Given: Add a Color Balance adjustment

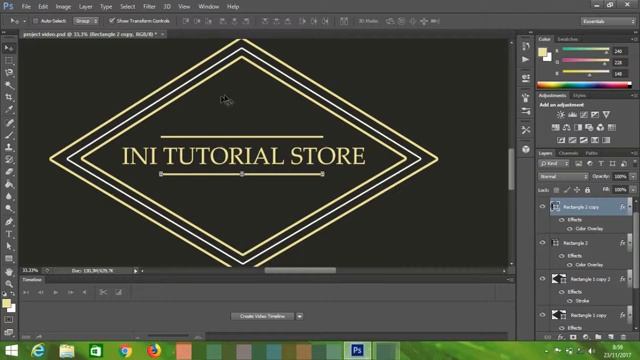Looking at the screenshot, I should (x=567, y=127).
